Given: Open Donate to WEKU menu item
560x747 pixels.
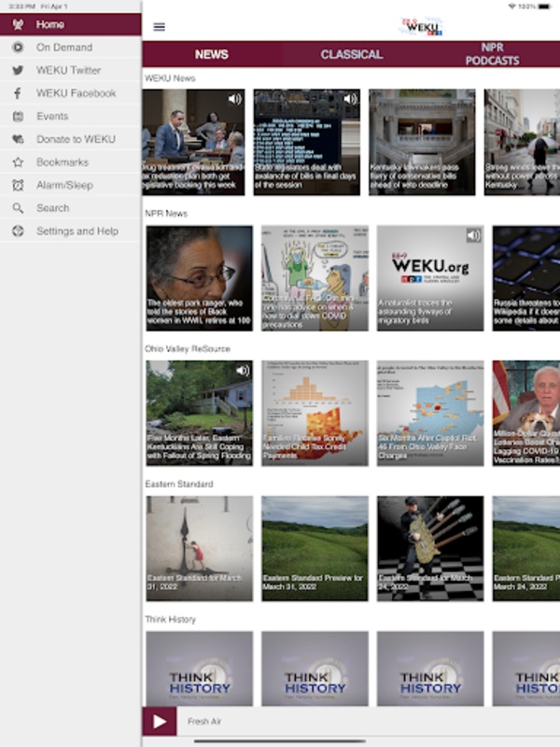Looking at the screenshot, I should click(71, 139).
